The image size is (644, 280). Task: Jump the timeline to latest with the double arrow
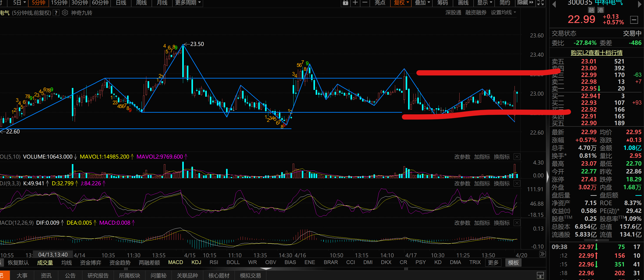542,254
